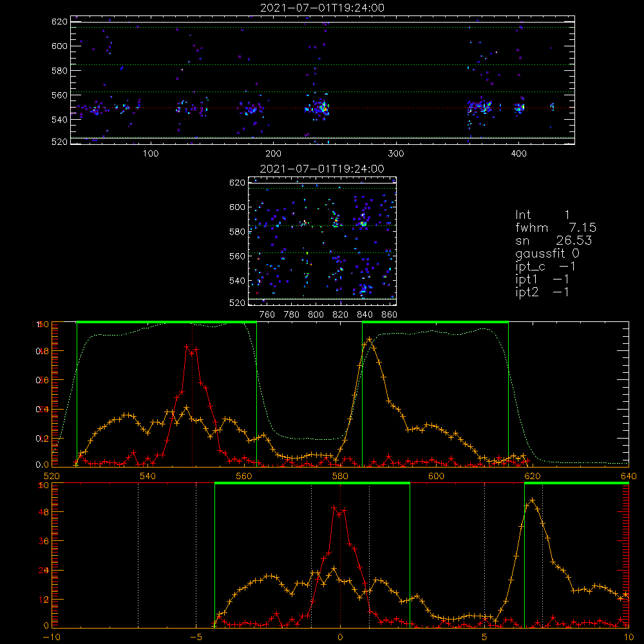Click x-axis label 760 of the middle image

(267, 315)
